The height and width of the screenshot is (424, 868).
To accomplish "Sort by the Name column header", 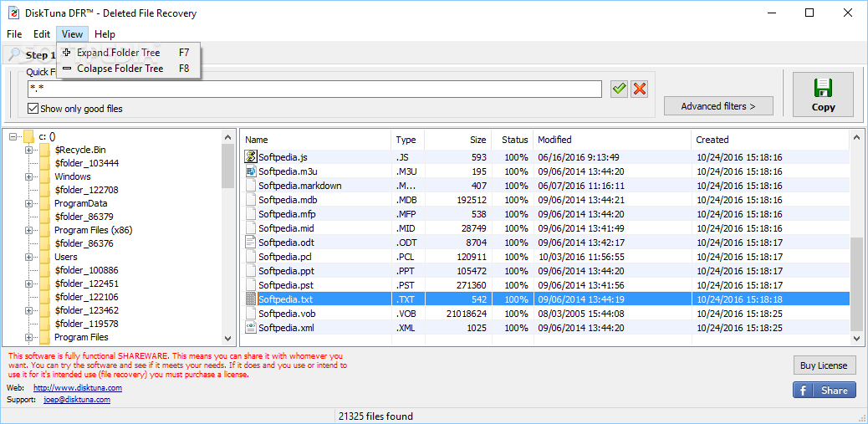I will pyautogui.click(x=316, y=140).
